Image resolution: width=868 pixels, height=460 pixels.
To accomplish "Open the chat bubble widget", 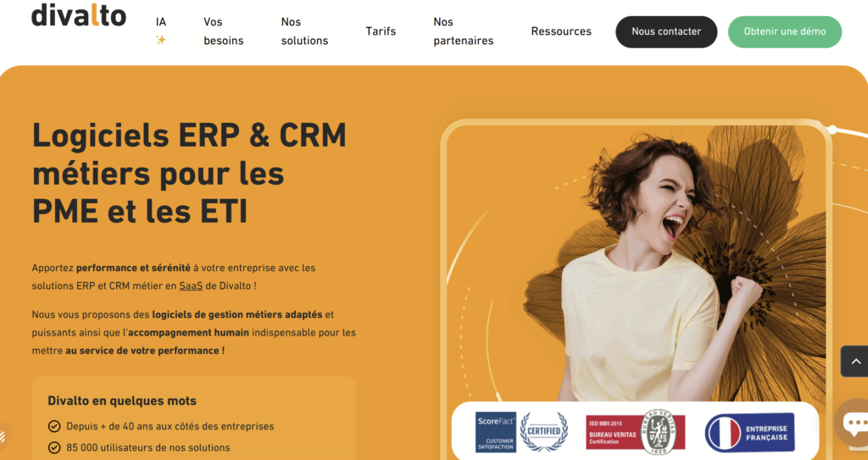I will click(x=853, y=423).
